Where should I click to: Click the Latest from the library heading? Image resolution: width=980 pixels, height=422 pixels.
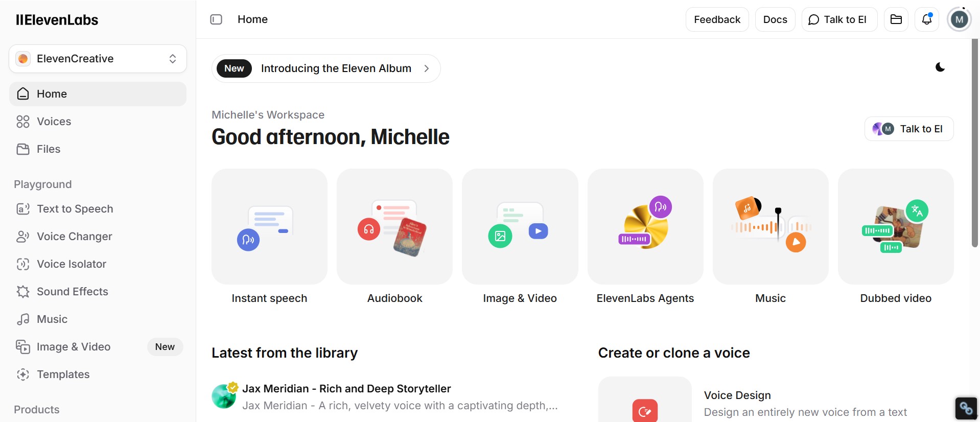285,353
